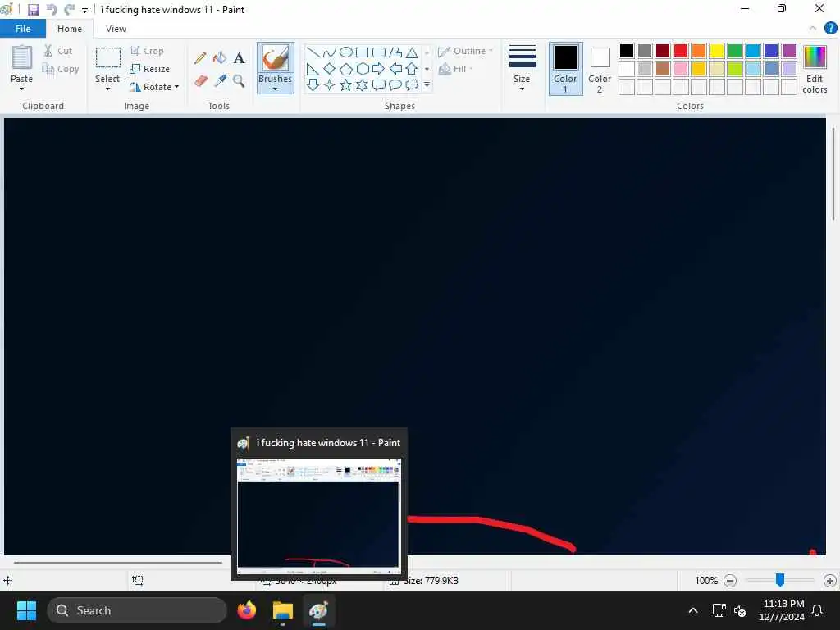The image size is (840, 630).
Task: Click the Rotate button
Action: [x=151, y=87]
